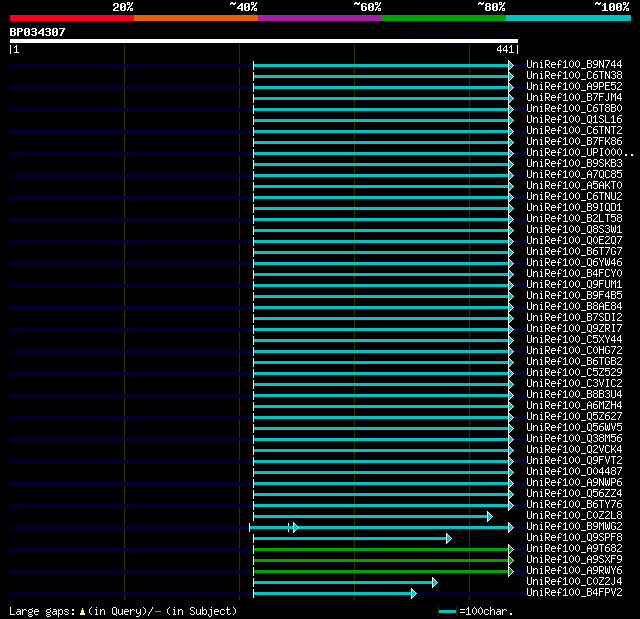Click the UniRef100_B8AE84 label

(574, 307)
